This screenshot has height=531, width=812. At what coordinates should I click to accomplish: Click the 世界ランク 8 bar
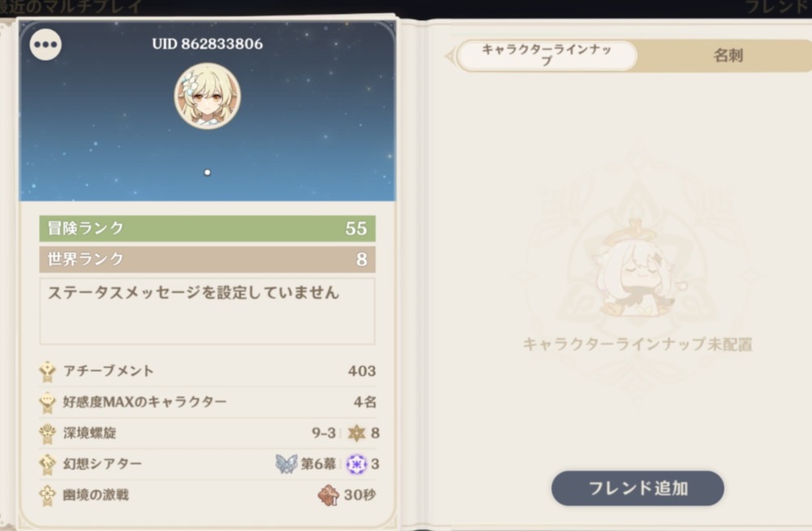[x=207, y=259]
